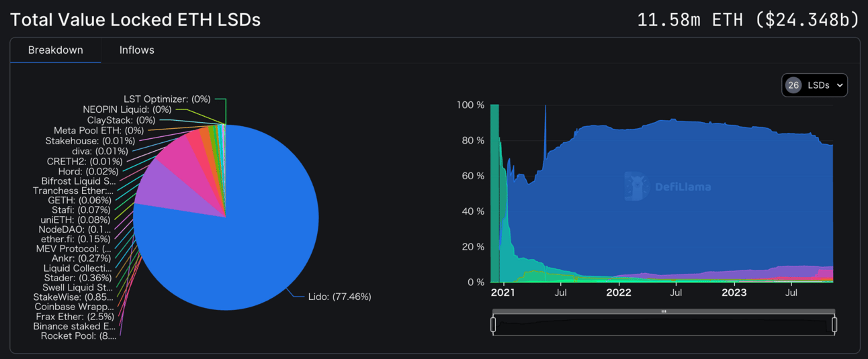This screenshot has width=868, height=359.
Task: Click the 100 % label on the y-axis
Action: pos(470,105)
